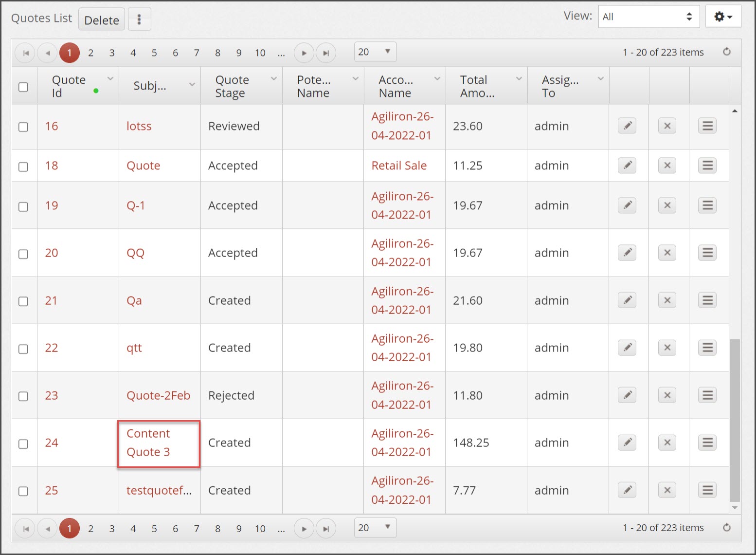This screenshot has height=555, width=756.
Task: Expand the Total Amount column menu
Action: (x=519, y=79)
